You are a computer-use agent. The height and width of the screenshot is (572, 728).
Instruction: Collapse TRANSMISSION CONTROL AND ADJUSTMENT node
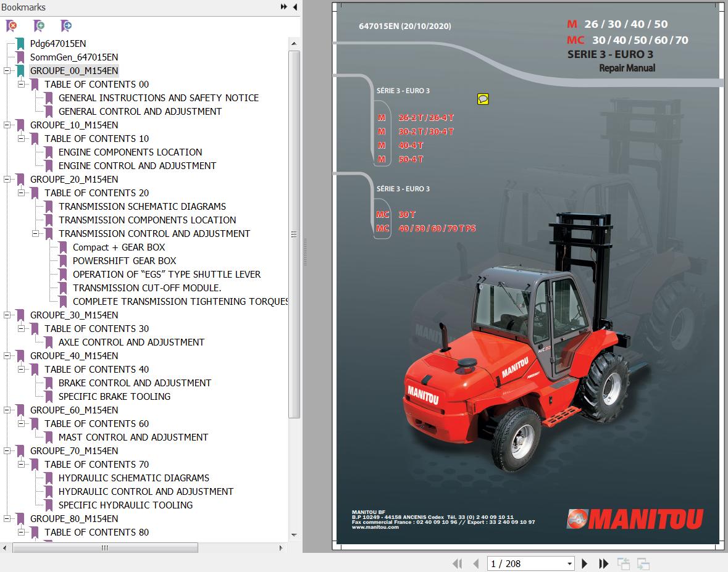click(35, 234)
